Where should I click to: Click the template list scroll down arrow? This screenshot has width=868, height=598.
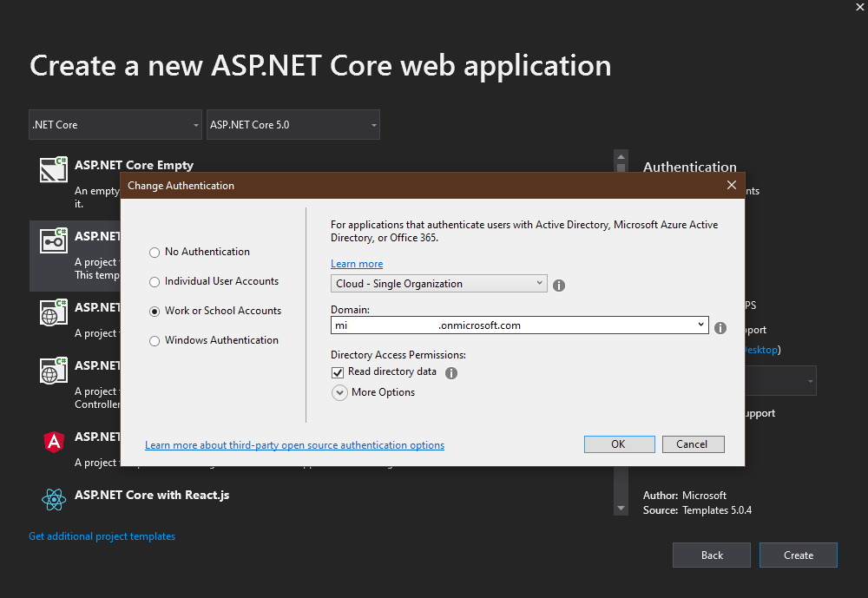(621, 509)
